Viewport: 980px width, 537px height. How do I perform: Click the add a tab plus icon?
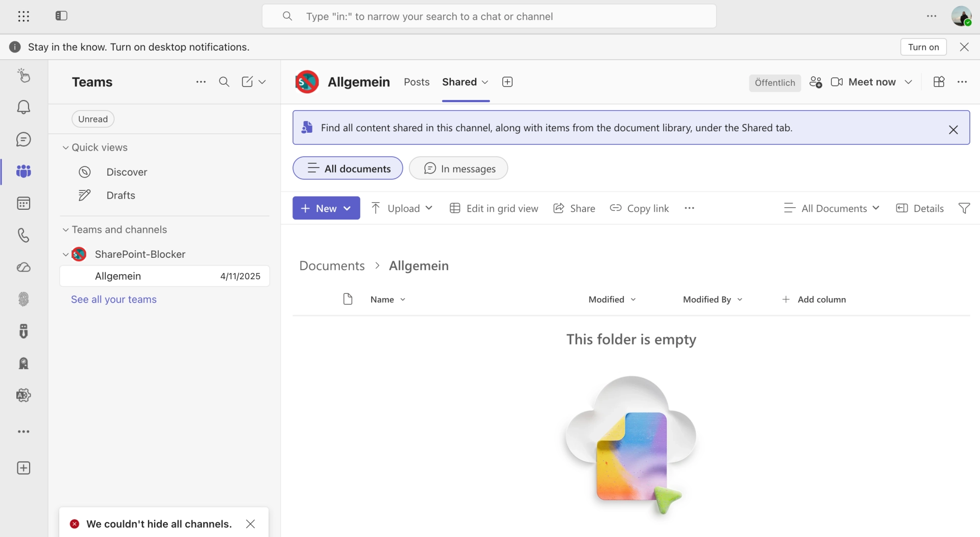click(507, 82)
